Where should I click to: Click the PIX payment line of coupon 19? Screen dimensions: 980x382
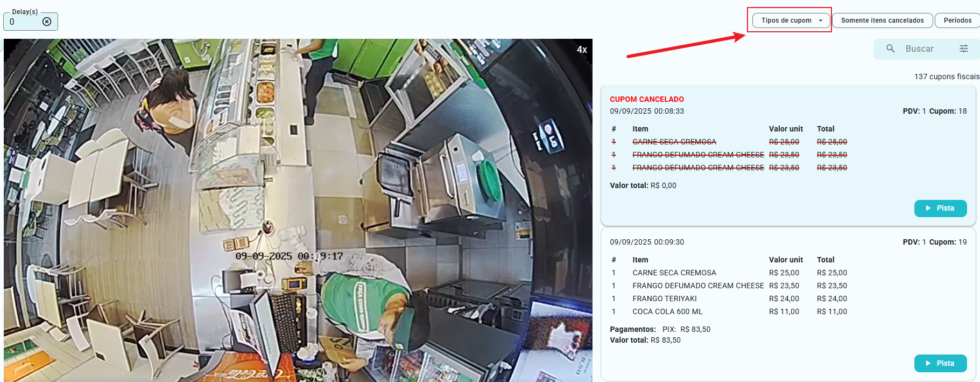(x=686, y=329)
